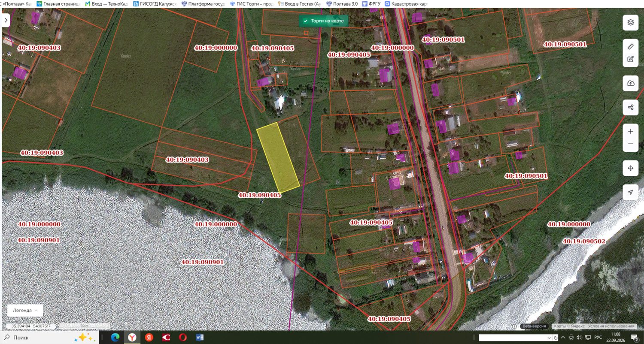Select the yellow highlighted land parcel
The height and width of the screenshot is (344, 644).
(x=278, y=158)
